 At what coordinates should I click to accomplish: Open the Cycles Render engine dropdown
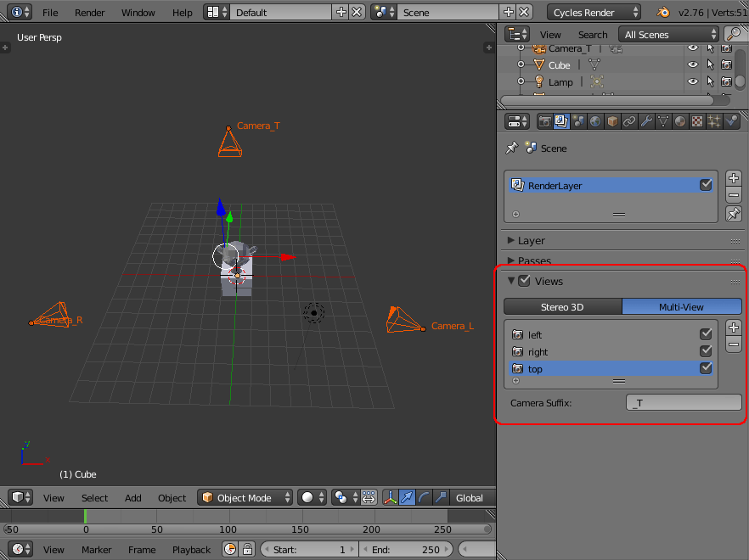594,13
